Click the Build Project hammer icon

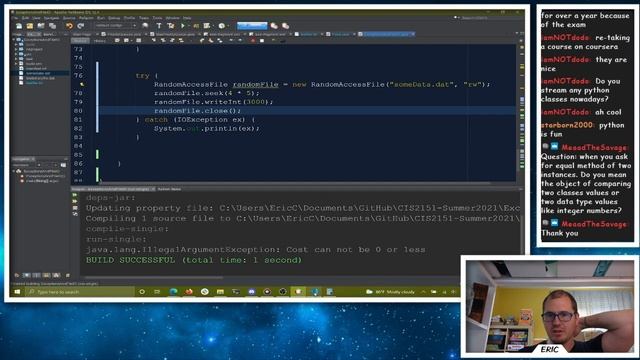(159, 26)
